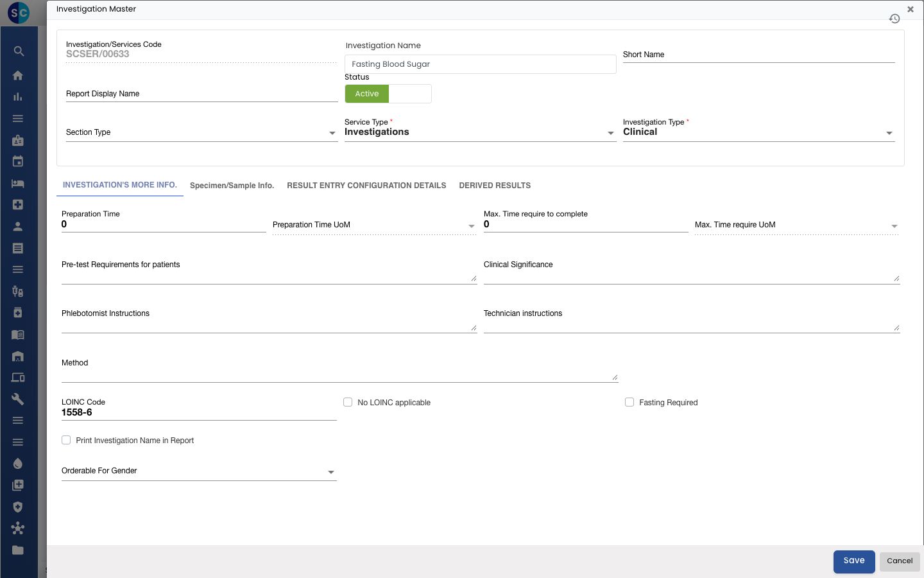924x578 pixels.
Task: Open the history clock icon
Action: tap(894, 19)
